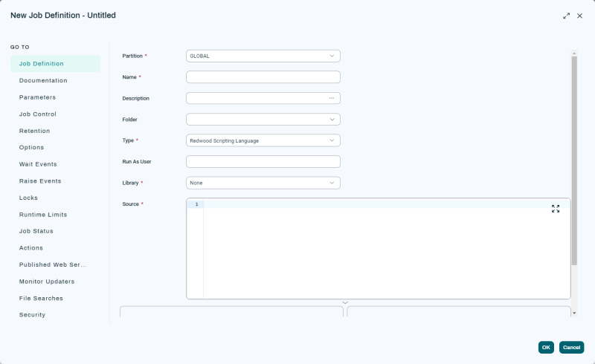Click the vertical scrollbar of the form
The height and width of the screenshot is (364, 595).
[573, 160]
